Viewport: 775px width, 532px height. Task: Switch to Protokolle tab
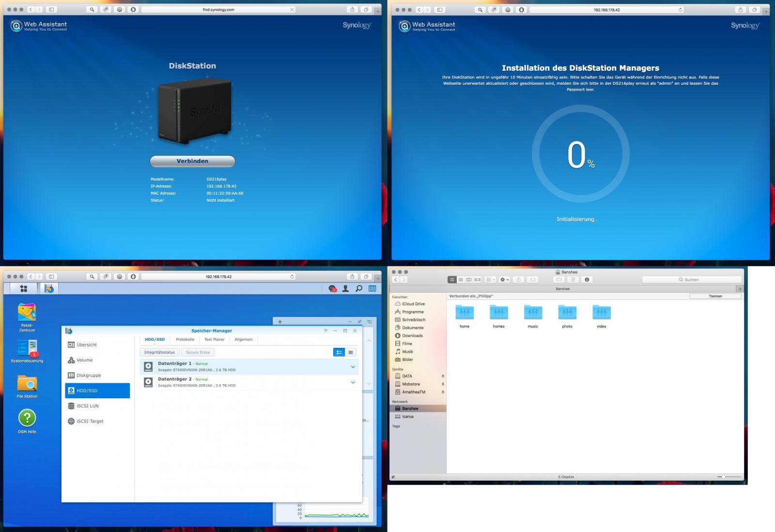[185, 340]
